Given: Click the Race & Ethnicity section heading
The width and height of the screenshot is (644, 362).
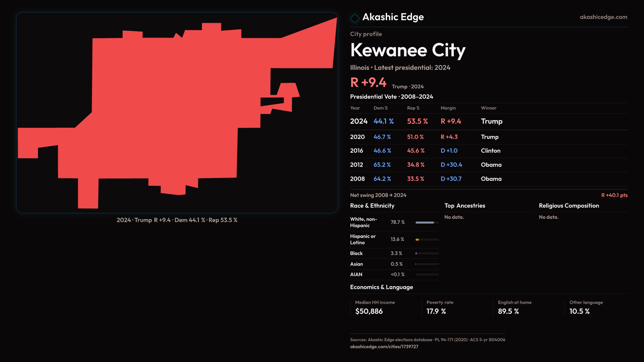Looking at the screenshot, I should coord(372,206).
